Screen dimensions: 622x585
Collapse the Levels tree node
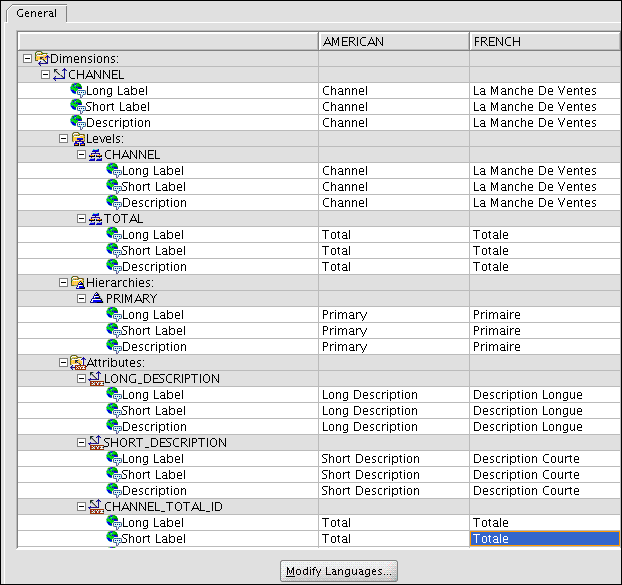63,139
